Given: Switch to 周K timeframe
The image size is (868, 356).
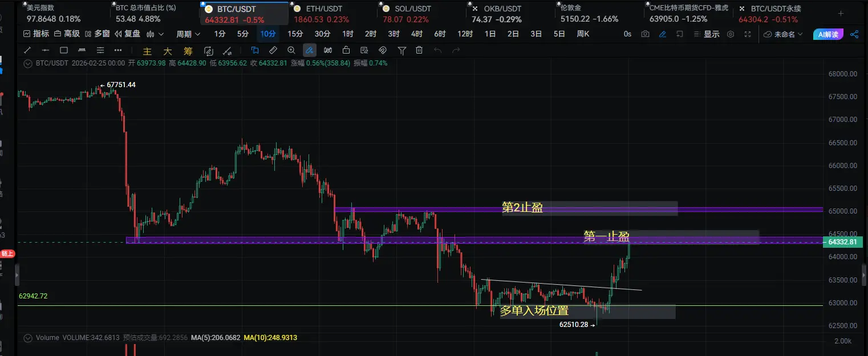Looking at the screenshot, I should tap(583, 34).
